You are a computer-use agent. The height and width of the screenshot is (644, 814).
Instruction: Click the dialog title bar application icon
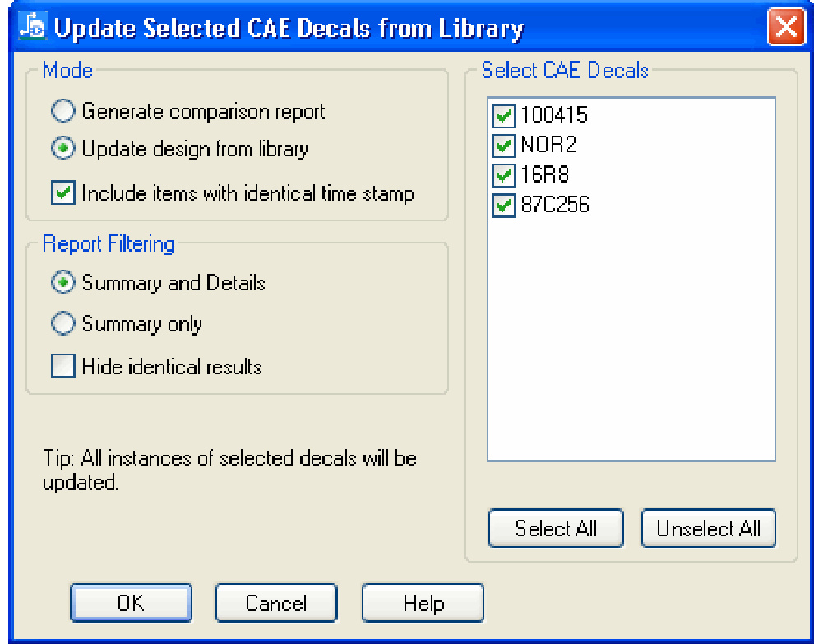(31, 27)
